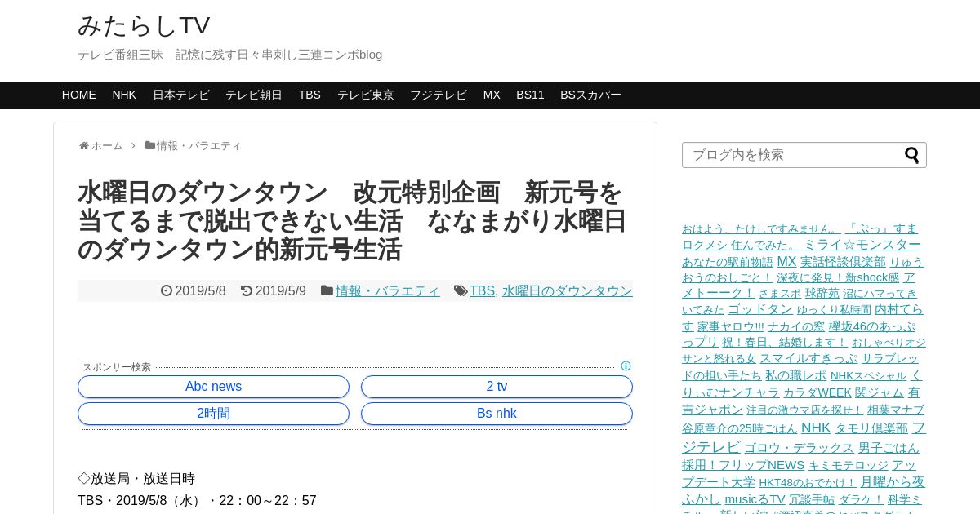The width and height of the screenshot is (980, 514).
Task: Open the おはよう、たけしですみません。 tag
Action: [x=761, y=228]
